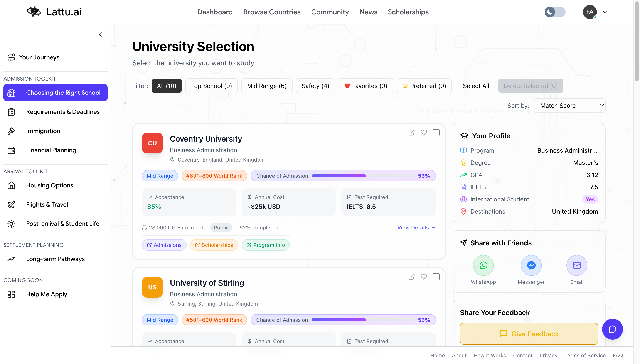Filter by Top School (0)

coord(211,86)
